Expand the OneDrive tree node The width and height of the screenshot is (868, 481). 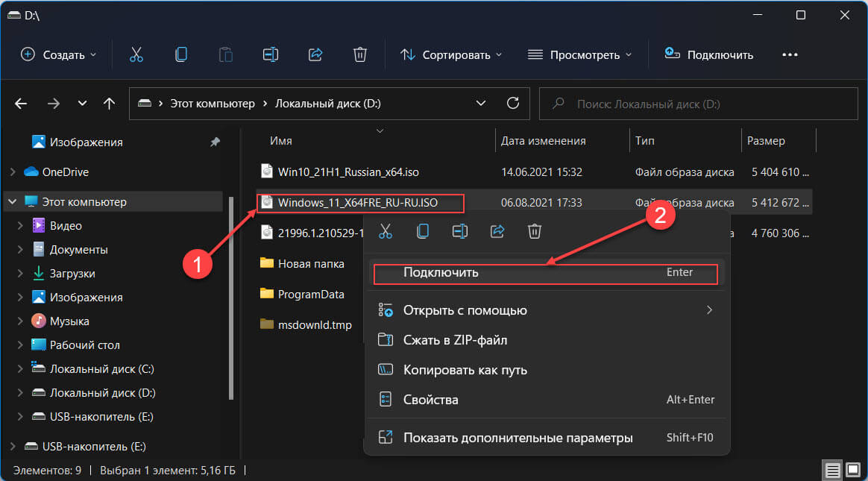point(13,172)
